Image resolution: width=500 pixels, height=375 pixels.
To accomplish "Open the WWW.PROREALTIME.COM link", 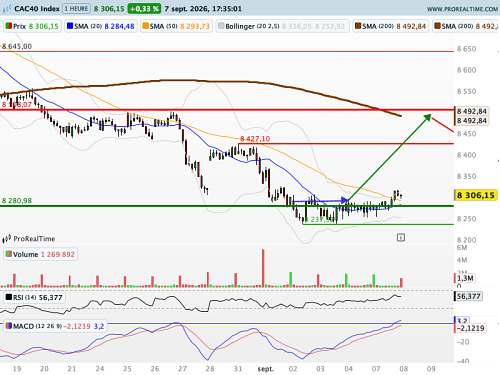I will click(462, 9).
